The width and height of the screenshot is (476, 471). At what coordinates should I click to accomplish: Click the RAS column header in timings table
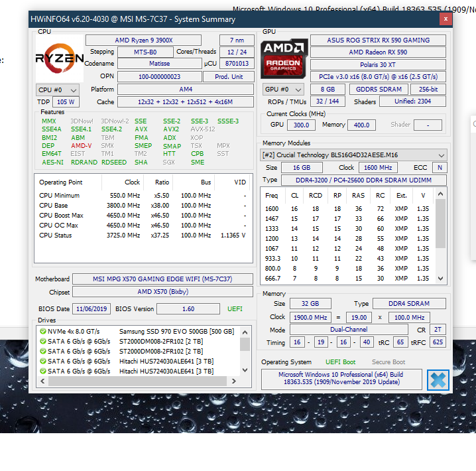358,196
